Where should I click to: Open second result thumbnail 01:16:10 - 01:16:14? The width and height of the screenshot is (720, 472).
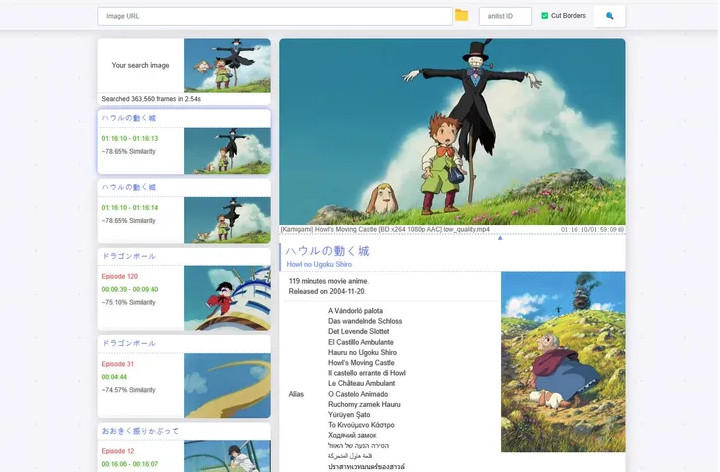(x=227, y=220)
